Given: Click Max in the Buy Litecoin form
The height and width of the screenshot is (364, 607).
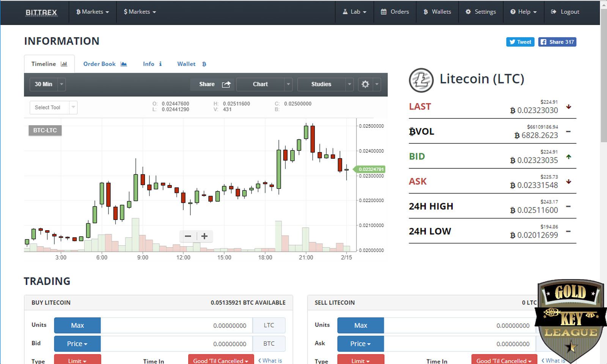Looking at the screenshot, I should 77,325.
